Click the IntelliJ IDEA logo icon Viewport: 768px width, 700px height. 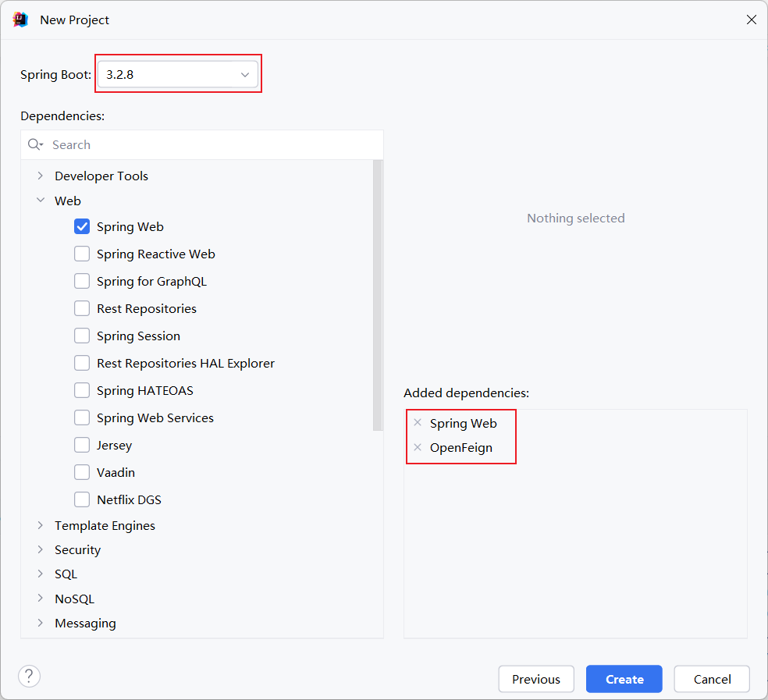point(20,20)
